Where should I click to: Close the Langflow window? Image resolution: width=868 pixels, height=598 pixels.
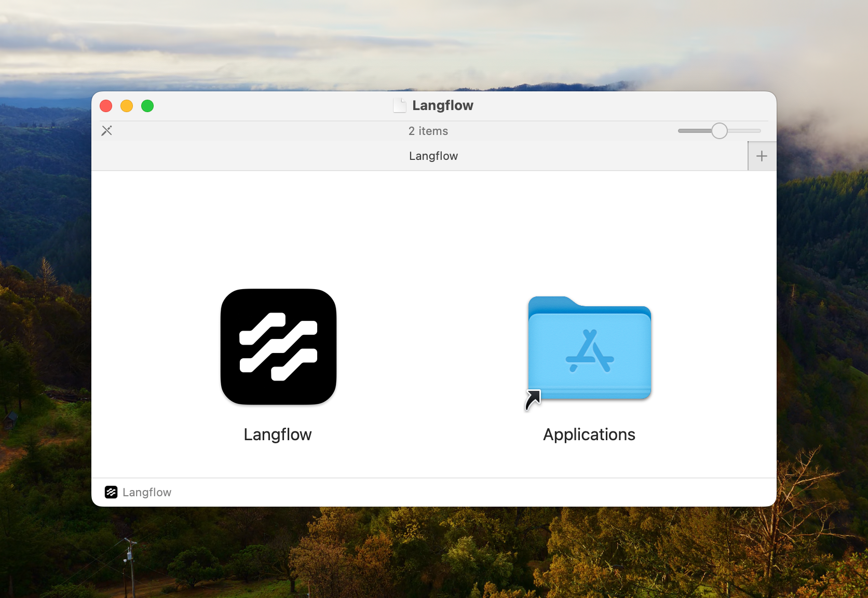coord(106,106)
